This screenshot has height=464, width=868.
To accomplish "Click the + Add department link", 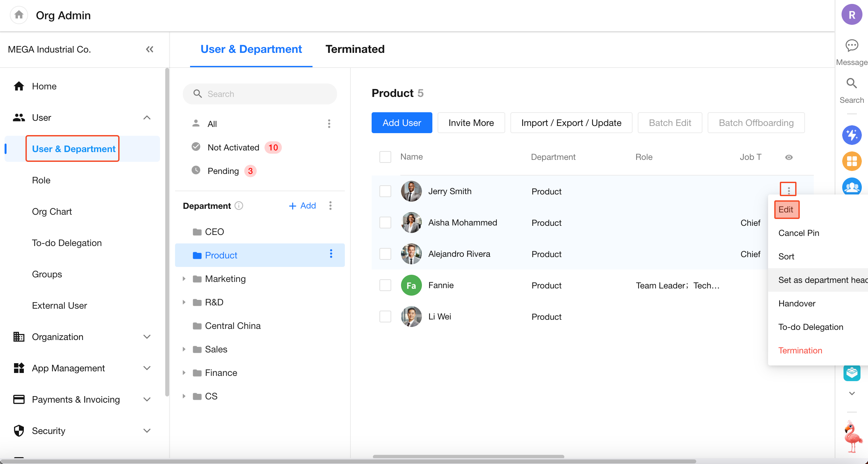I will 302,205.
